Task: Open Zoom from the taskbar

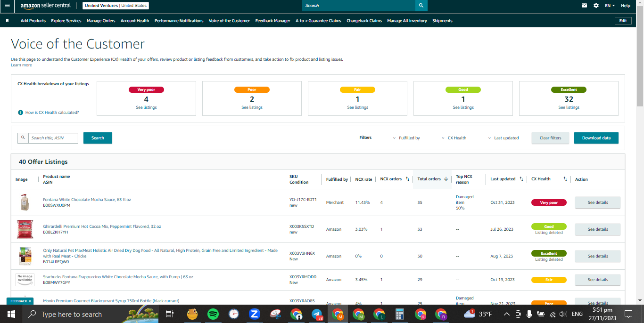Action: (255, 314)
